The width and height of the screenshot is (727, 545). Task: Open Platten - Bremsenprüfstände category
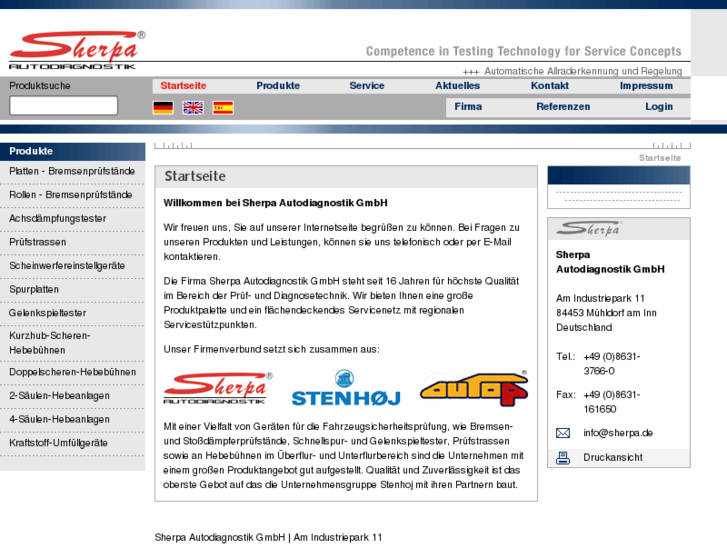[72, 172]
